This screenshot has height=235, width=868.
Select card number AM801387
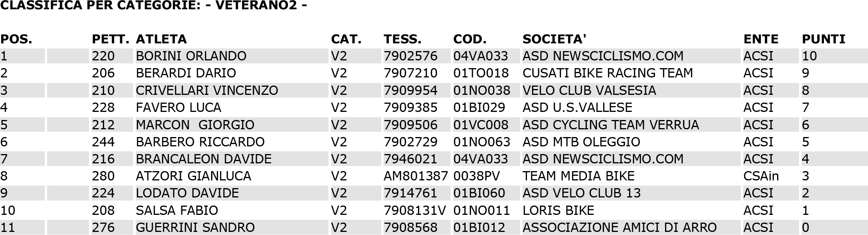click(416, 176)
